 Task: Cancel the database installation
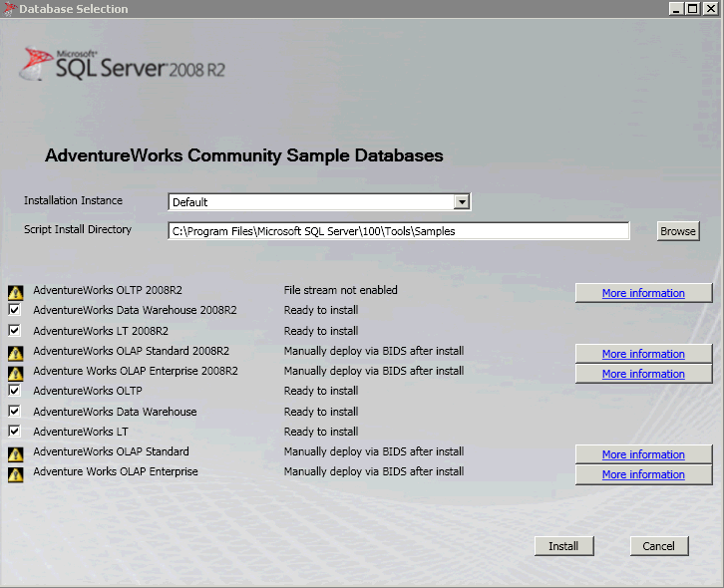point(658,546)
